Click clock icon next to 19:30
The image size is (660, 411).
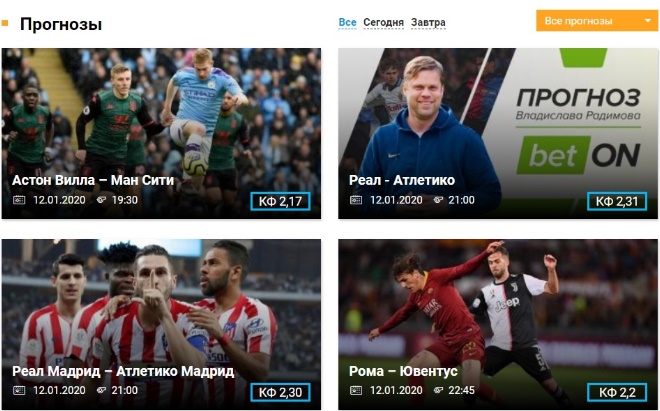click(x=101, y=200)
